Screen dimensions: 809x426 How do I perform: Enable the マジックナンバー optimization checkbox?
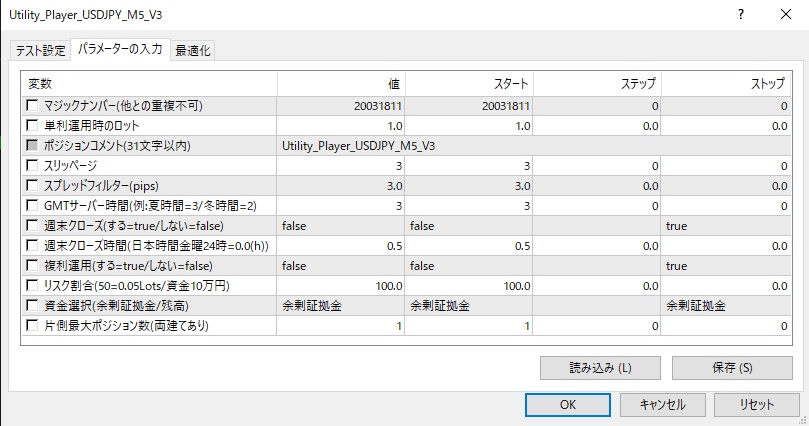coord(33,106)
